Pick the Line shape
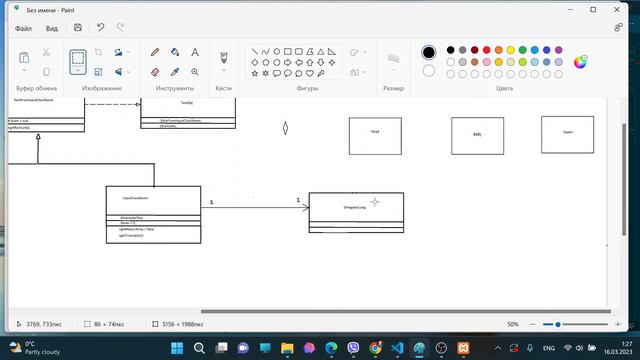Screen dimensions: 640x360 point(255,52)
